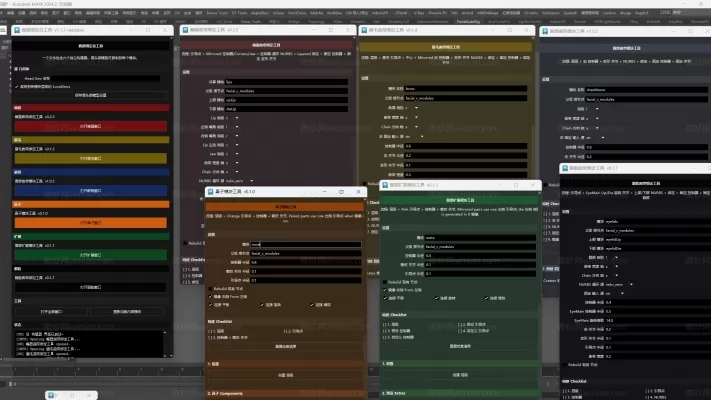
Task: Toggle the LocalDevs checkbox in launcher
Action: (17, 86)
